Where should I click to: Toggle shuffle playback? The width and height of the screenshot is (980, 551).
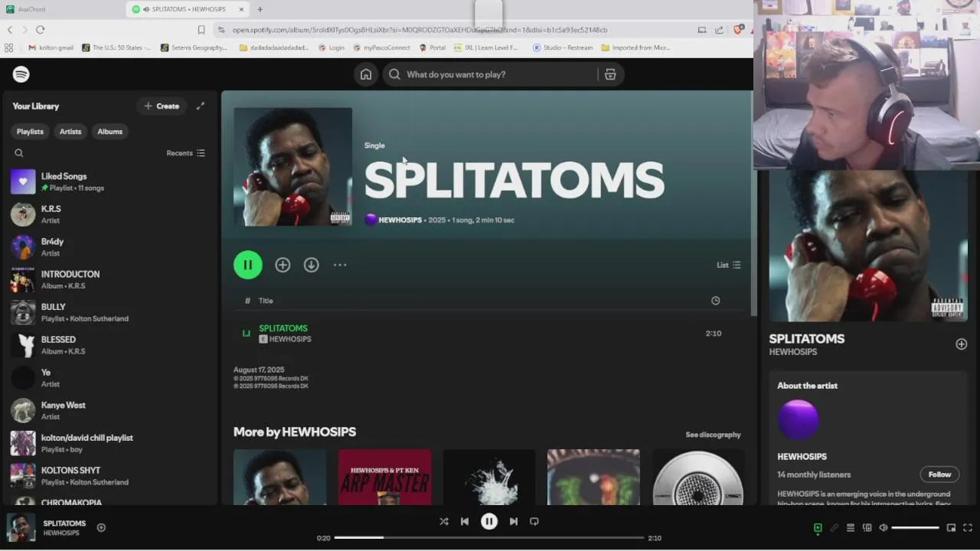pyautogui.click(x=443, y=521)
